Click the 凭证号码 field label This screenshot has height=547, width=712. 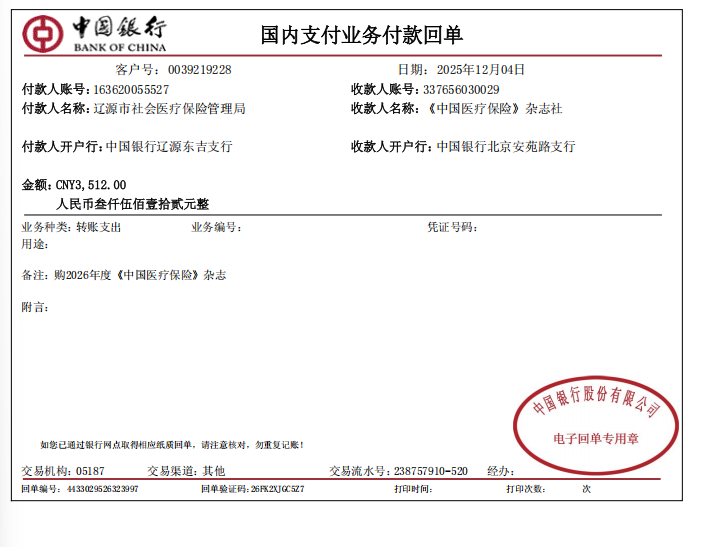[452, 227]
